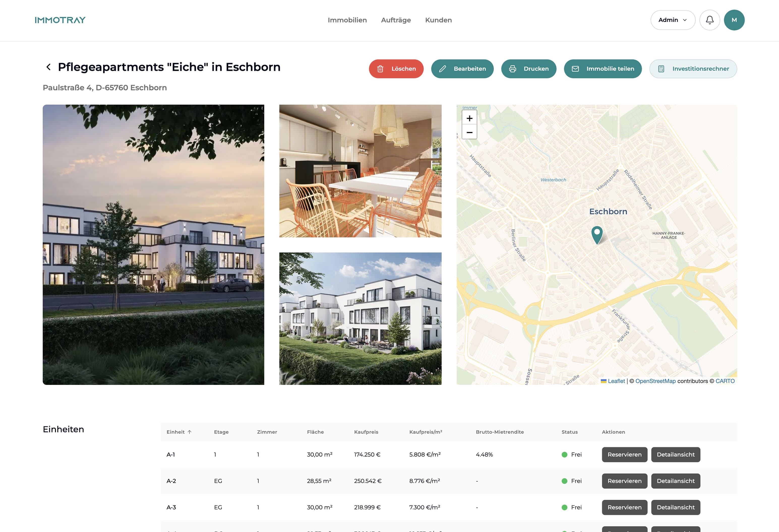This screenshot has height=532, width=779.
Task: Open the dining room interior photo
Action: pyautogui.click(x=360, y=171)
